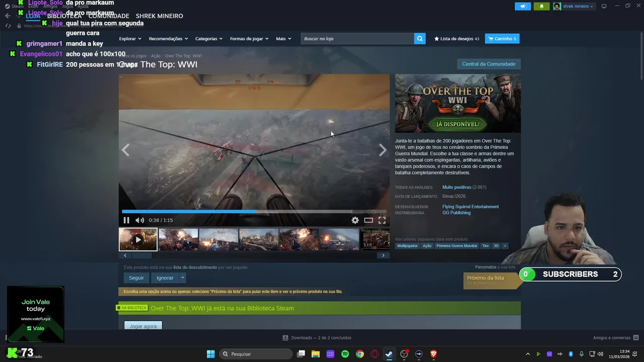Viewport: 644px width, 362px height.
Task: Open the SHREK MINEIRO profile tab
Action: (x=159, y=16)
